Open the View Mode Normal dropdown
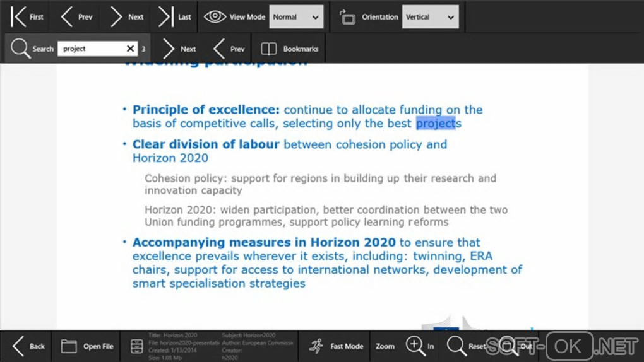 click(x=296, y=17)
